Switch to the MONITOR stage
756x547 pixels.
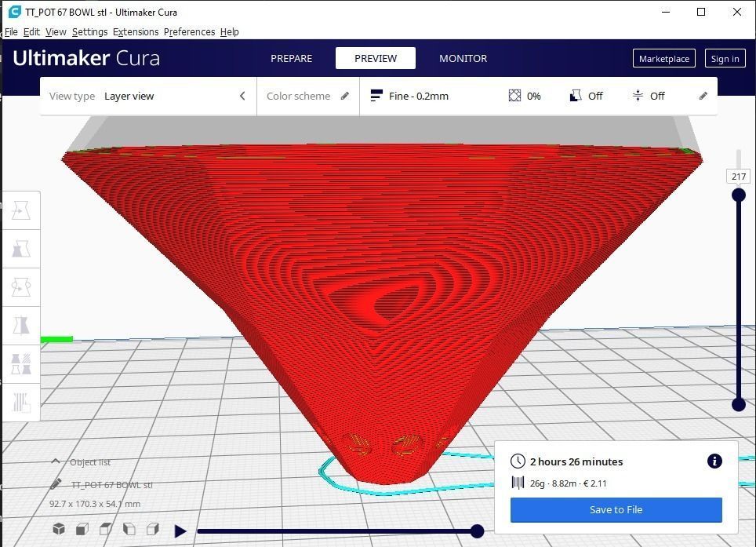(463, 58)
